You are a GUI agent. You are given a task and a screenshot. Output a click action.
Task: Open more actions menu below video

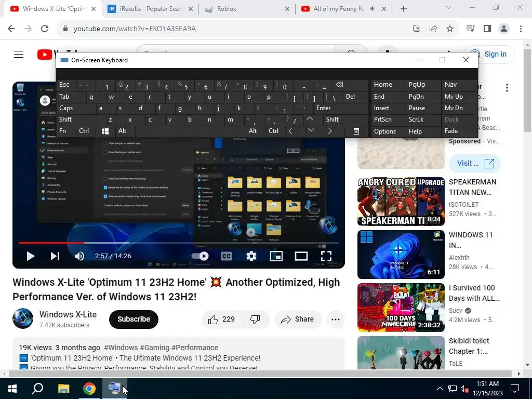(x=336, y=320)
